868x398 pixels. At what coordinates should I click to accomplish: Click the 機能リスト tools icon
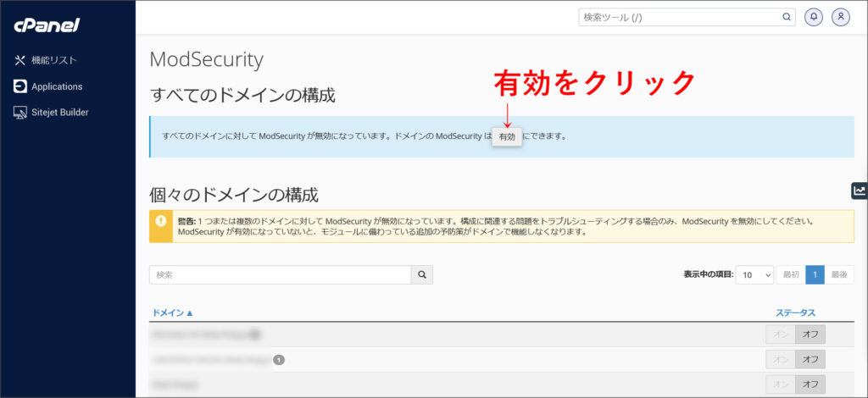[20, 60]
